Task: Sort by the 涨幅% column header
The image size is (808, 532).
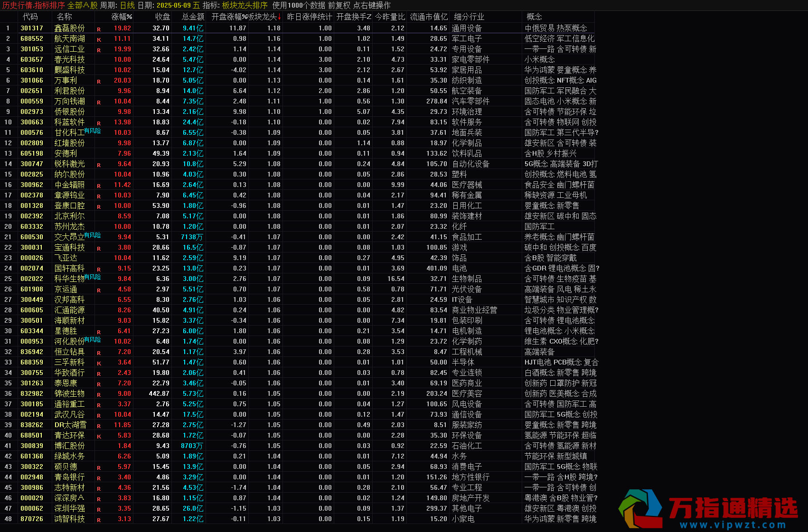Action: [x=122, y=17]
